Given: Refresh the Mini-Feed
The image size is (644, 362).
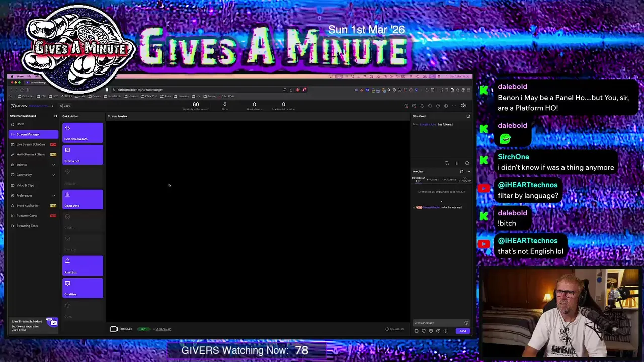Looking at the screenshot, I should point(467,163).
